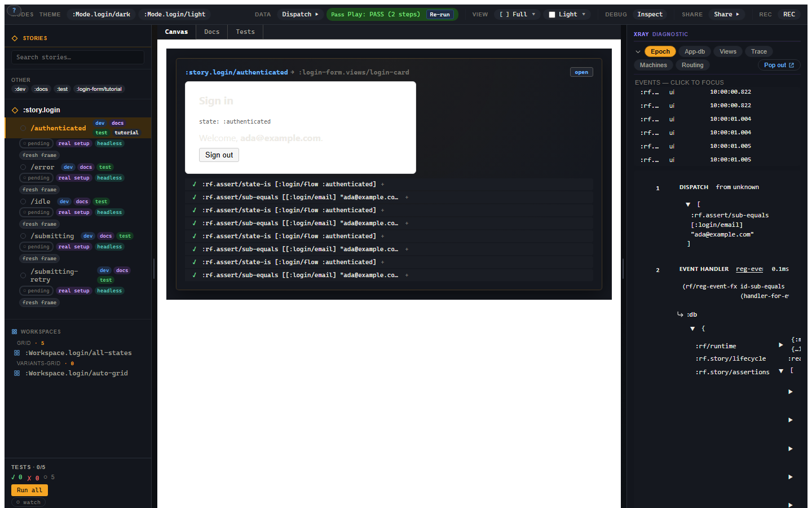
Task: Open the Share menu
Action: coord(726,15)
